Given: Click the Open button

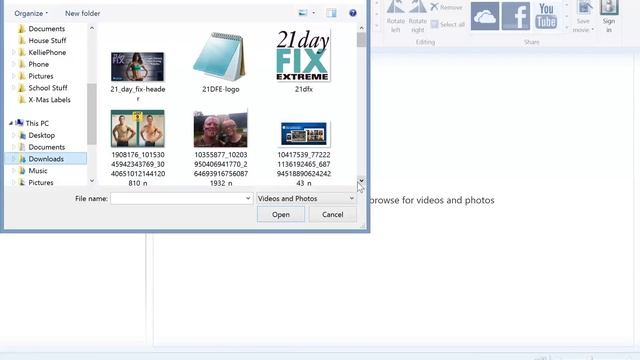Looking at the screenshot, I should pos(281,214).
